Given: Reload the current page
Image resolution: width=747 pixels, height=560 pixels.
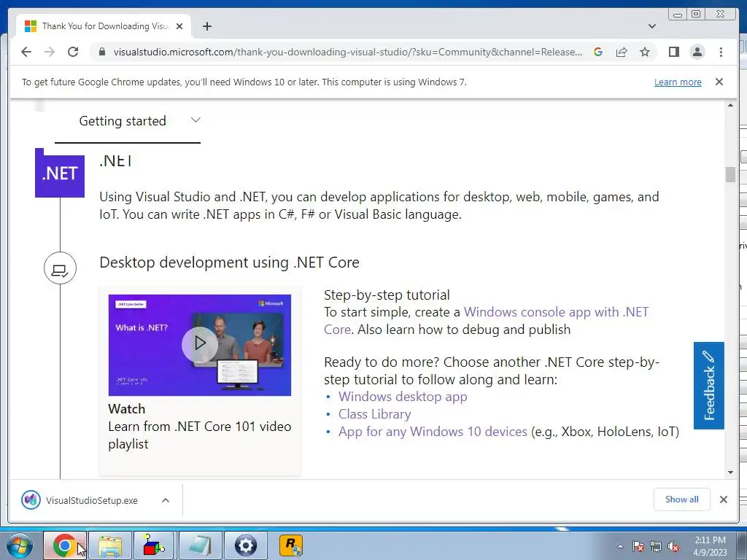Looking at the screenshot, I should pos(73,52).
